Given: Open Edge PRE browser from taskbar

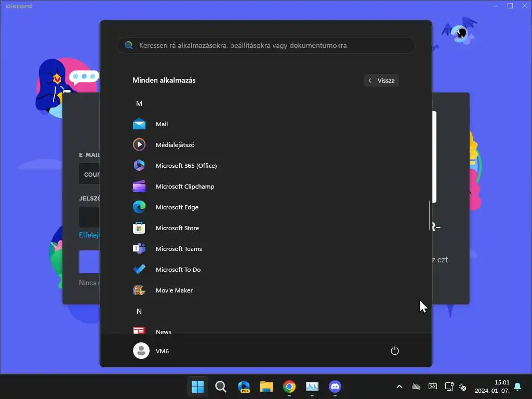Looking at the screenshot, I should coord(244,387).
